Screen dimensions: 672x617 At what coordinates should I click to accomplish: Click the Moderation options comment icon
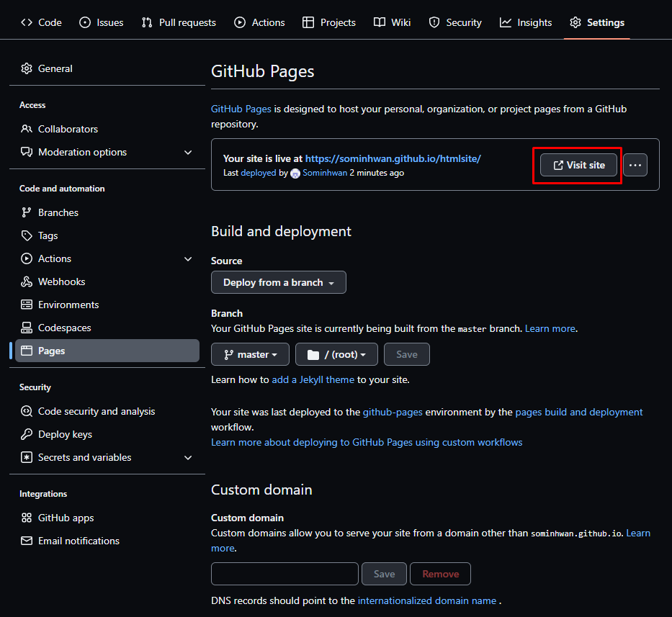(27, 152)
